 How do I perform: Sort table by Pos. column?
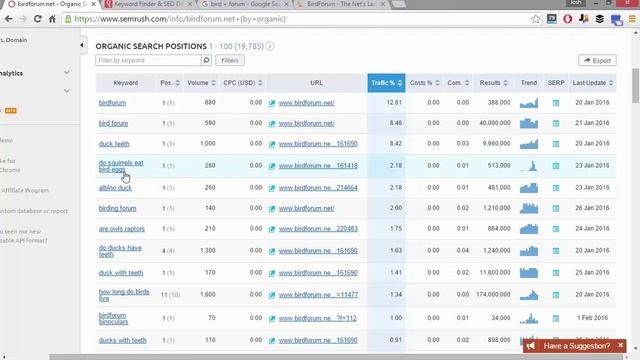click(x=169, y=83)
